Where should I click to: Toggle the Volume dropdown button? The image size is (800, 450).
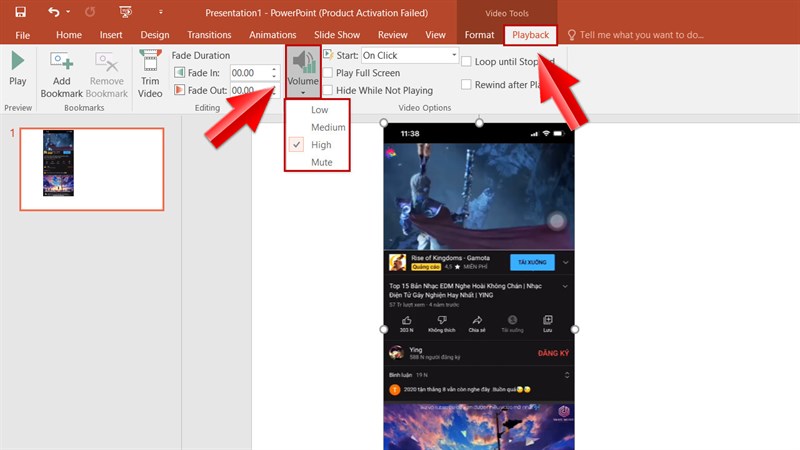pyautogui.click(x=303, y=72)
